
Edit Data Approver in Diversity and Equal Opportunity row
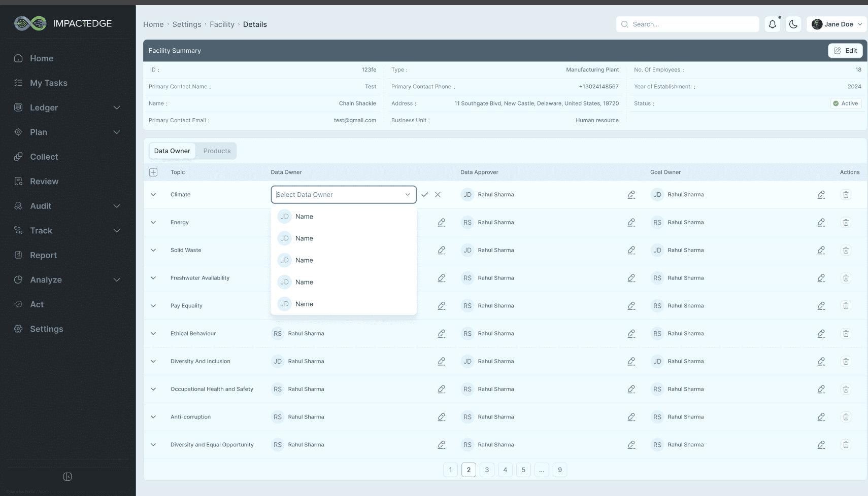tap(631, 445)
